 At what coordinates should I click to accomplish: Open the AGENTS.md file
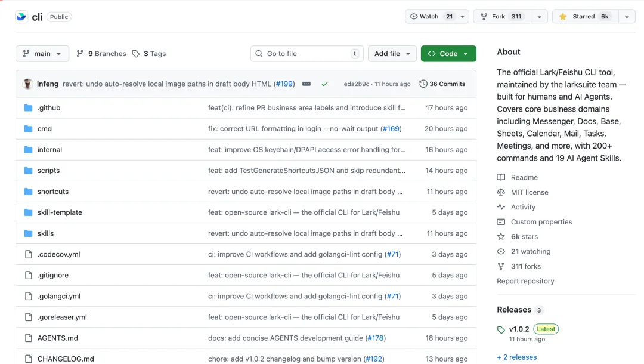pos(57,338)
